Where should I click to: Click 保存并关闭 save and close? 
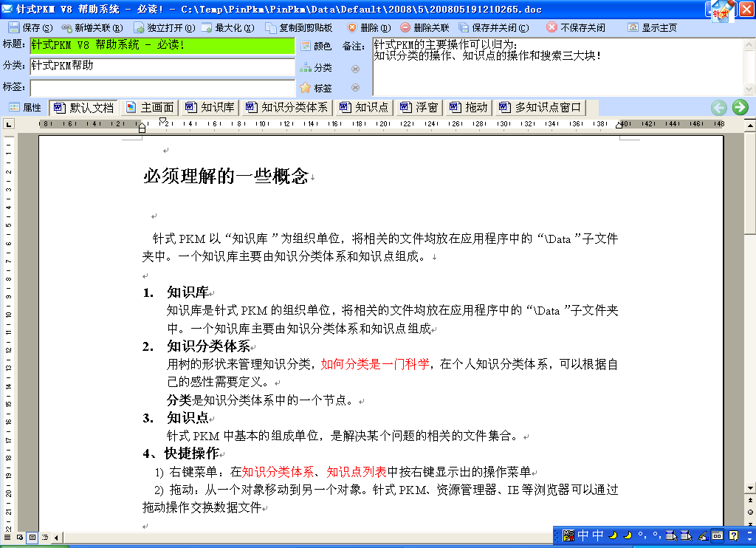click(493, 27)
